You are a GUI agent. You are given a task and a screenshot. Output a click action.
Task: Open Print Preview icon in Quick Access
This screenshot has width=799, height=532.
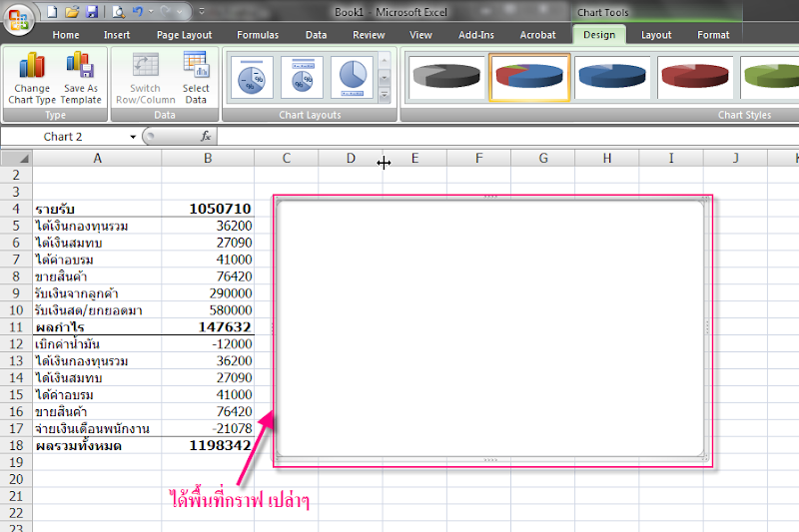click(x=118, y=11)
